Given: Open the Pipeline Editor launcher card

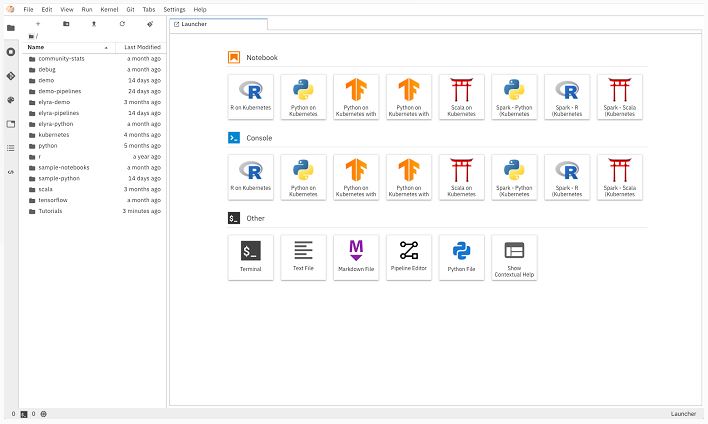Looking at the screenshot, I should (409, 257).
